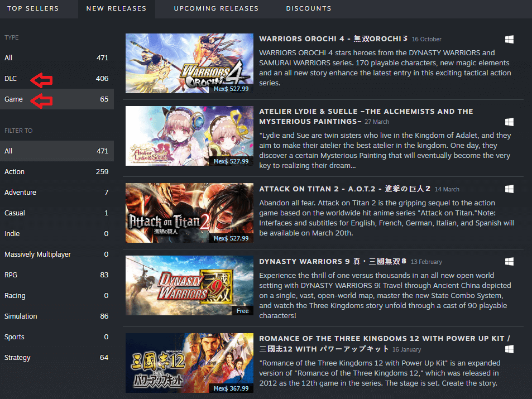This screenshot has width=532, height=399.
Task: Filter to RPG genre
Action: (56, 275)
